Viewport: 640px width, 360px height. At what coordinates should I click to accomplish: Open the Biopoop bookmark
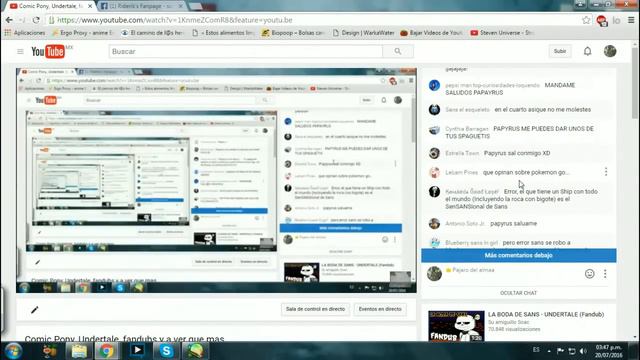point(293,33)
